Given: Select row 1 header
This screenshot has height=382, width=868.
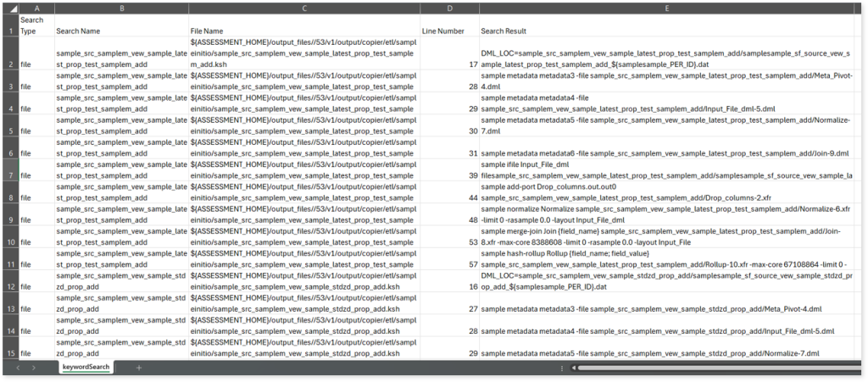Looking at the screenshot, I should tap(8, 25).
